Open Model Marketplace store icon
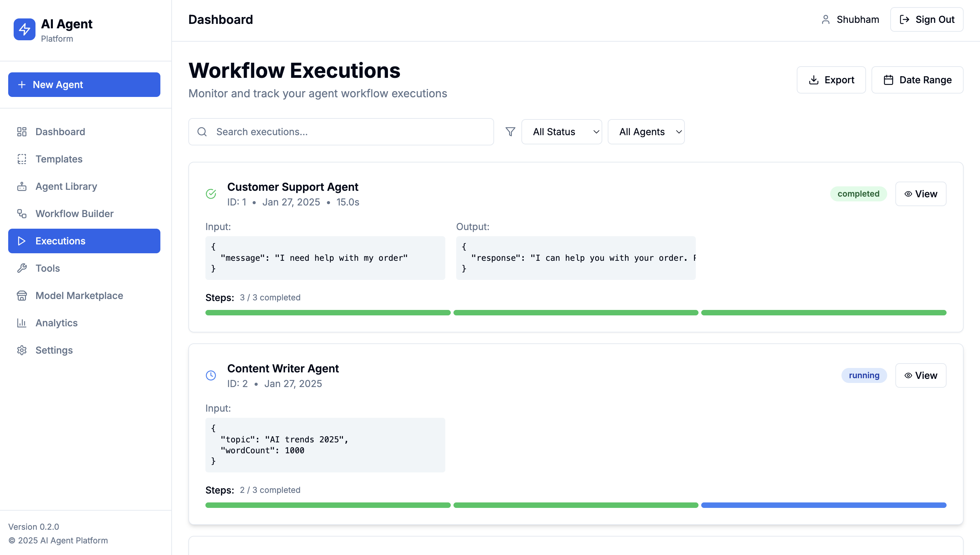 click(22, 296)
